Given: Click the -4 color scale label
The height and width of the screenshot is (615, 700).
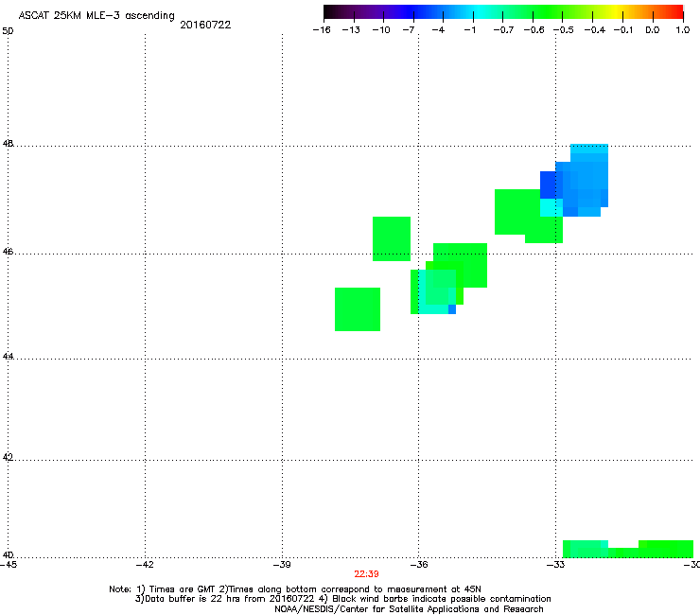Looking at the screenshot, I should (438, 30).
